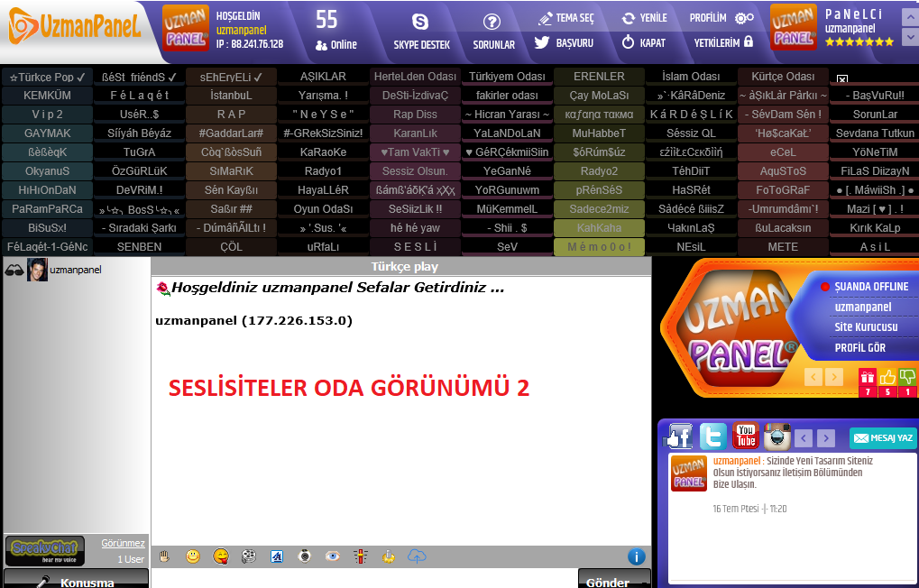This screenshot has height=588, width=919.
Task: Go to previous message with left arrow
Action: point(804,438)
